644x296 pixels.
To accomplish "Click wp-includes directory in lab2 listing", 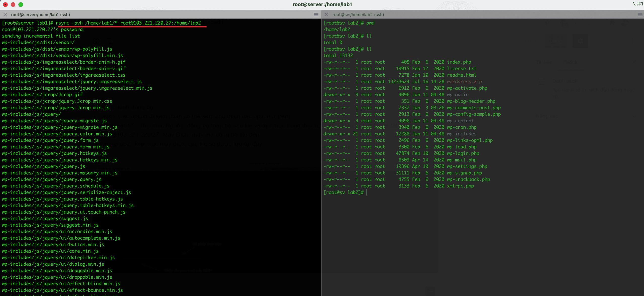I will [x=462, y=134].
